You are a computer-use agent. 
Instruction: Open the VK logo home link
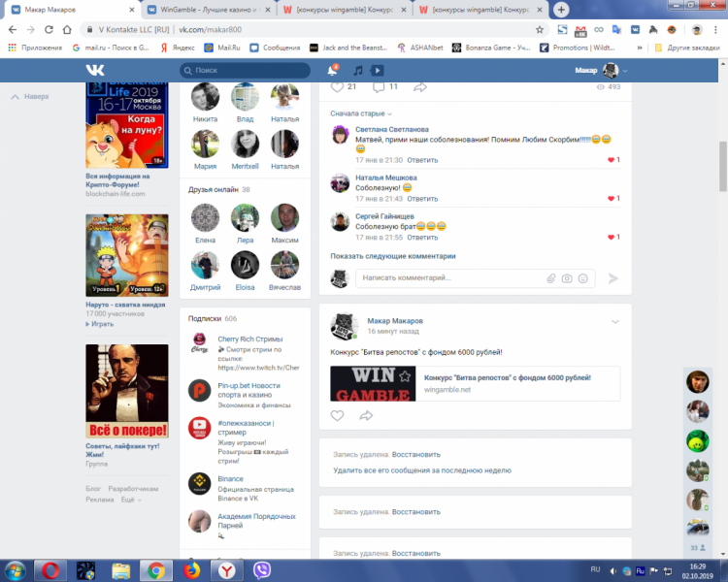95,70
